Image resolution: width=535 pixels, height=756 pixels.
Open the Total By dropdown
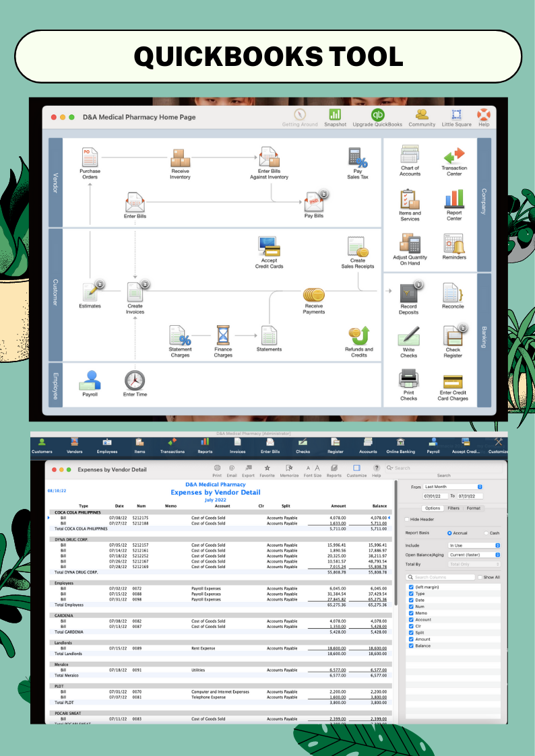click(474, 564)
